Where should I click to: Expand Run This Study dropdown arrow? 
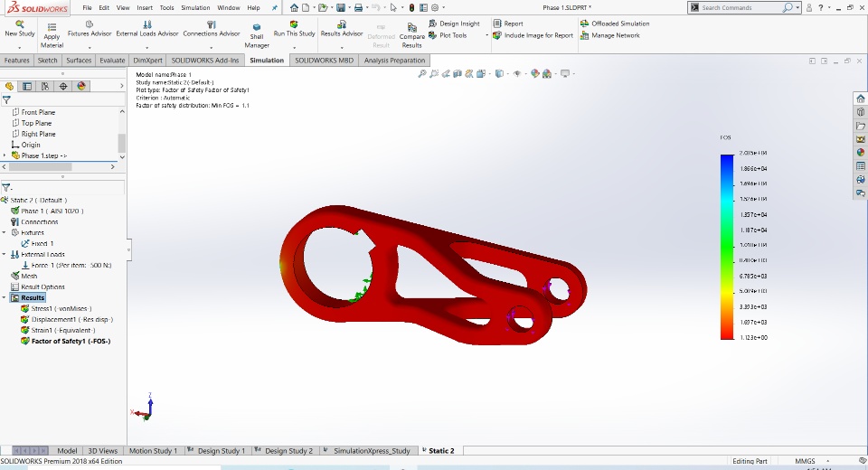(294, 47)
